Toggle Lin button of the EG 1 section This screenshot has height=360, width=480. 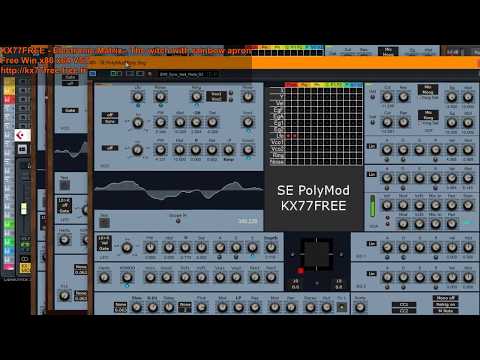click(372, 244)
